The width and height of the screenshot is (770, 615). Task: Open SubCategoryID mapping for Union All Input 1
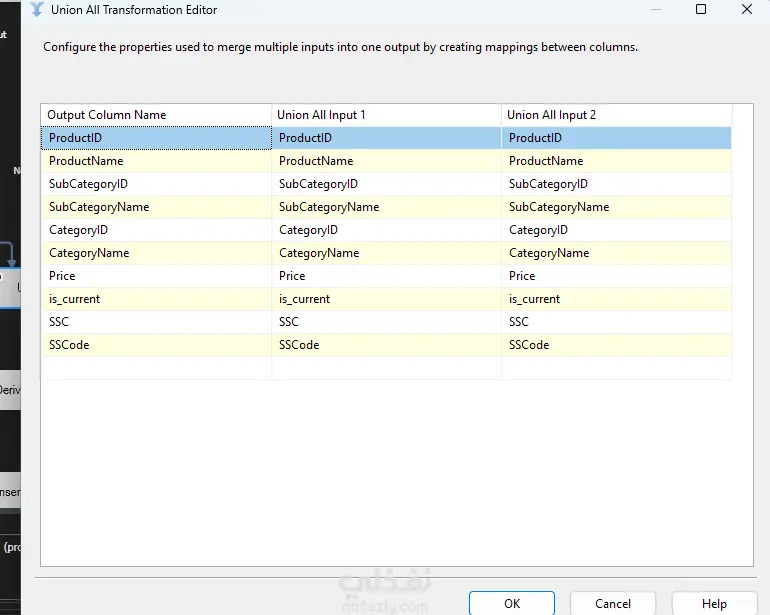tap(386, 184)
